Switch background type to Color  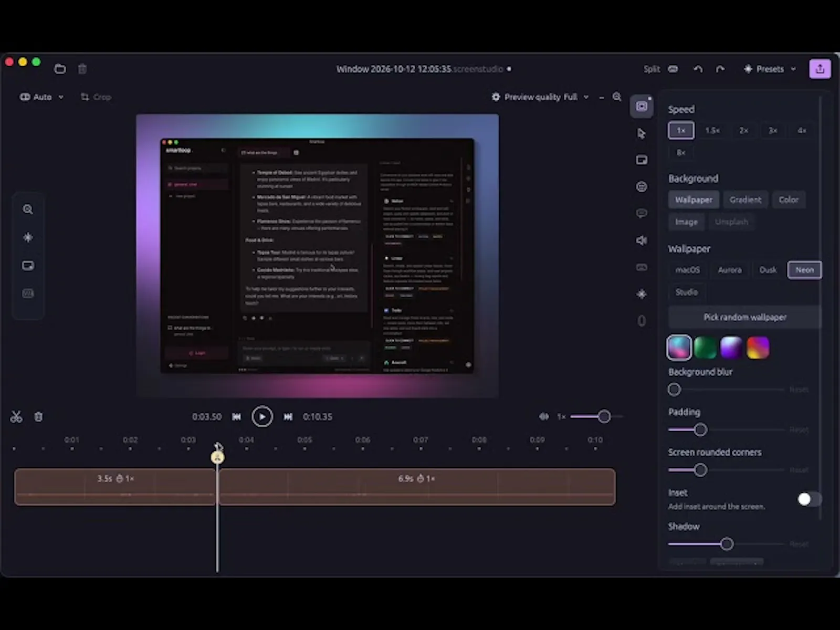(x=789, y=199)
